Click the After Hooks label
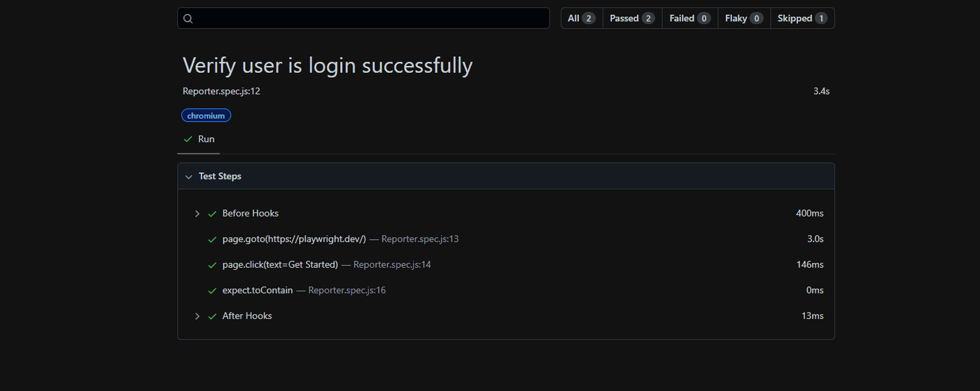 pos(247,316)
